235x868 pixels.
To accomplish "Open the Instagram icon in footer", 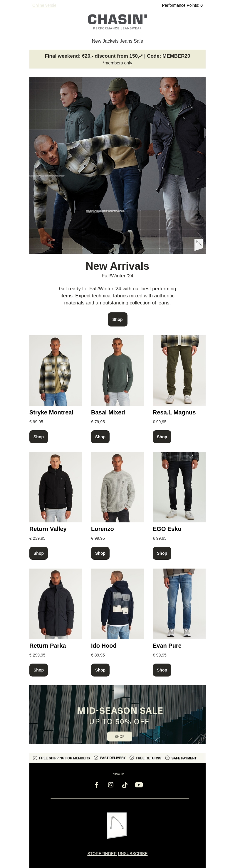I will coord(111,785).
